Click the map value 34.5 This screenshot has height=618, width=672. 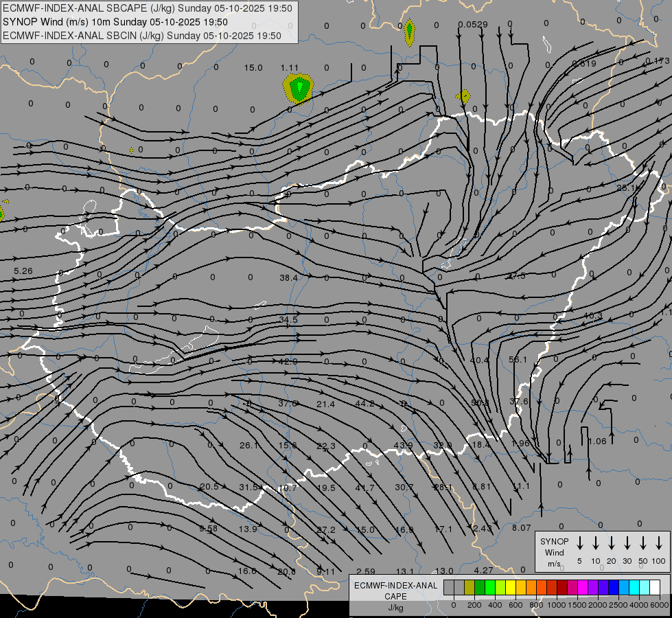click(288, 319)
